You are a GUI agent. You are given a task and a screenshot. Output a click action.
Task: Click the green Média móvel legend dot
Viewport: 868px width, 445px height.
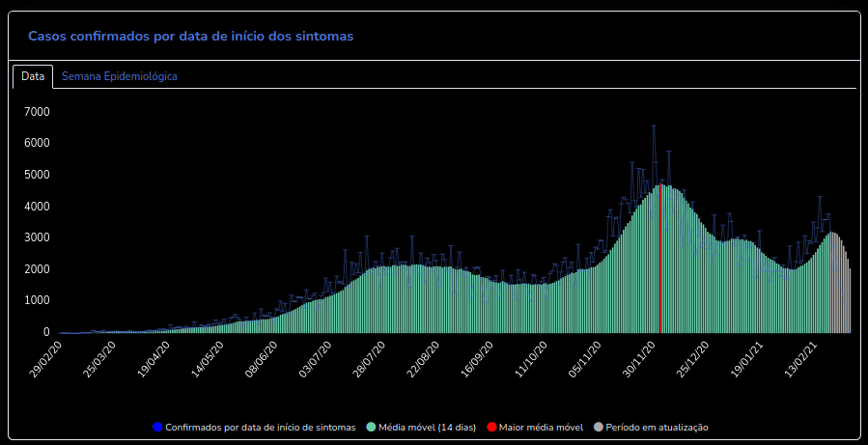pos(371,427)
